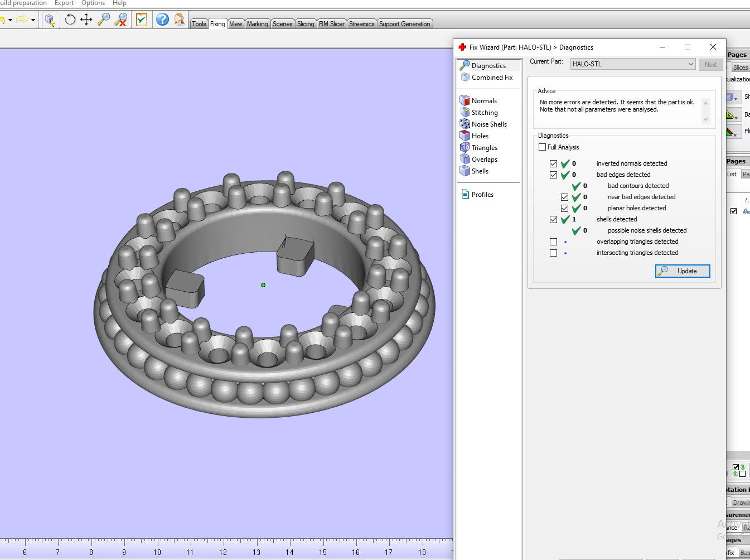
Task: Click the Advice box scroll down arrow
Action: (705, 119)
